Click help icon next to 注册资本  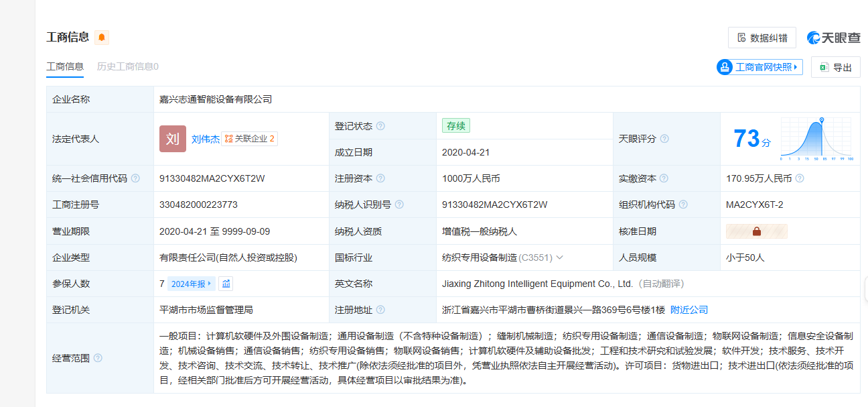[x=380, y=178]
